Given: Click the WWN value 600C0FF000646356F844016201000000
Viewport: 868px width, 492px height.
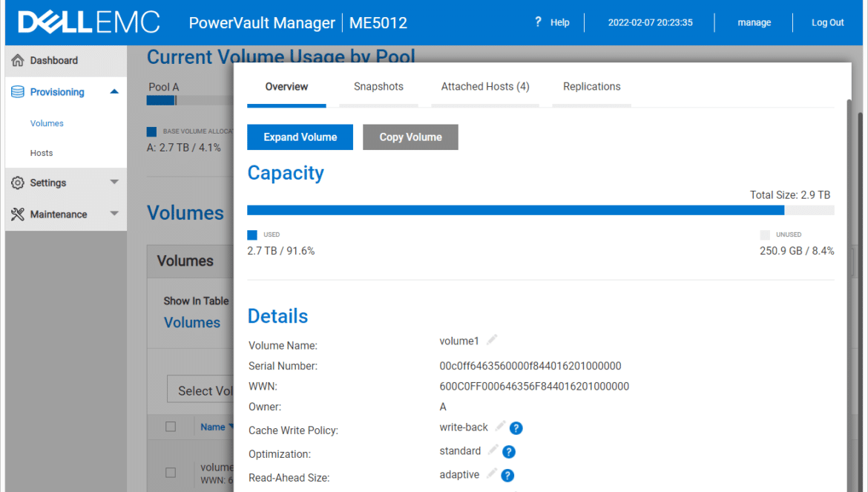Looking at the screenshot, I should [x=534, y=387].
